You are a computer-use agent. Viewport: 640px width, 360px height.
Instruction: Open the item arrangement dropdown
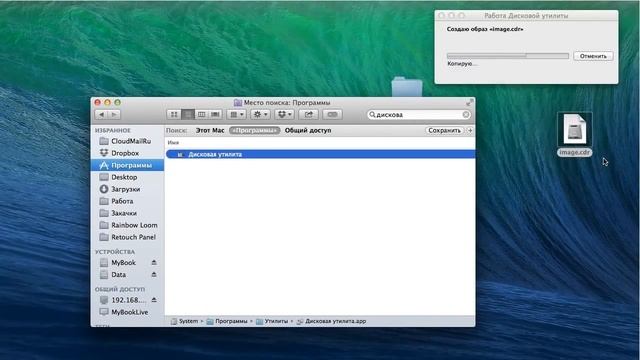pyautogui.click(x=237, y=115)
